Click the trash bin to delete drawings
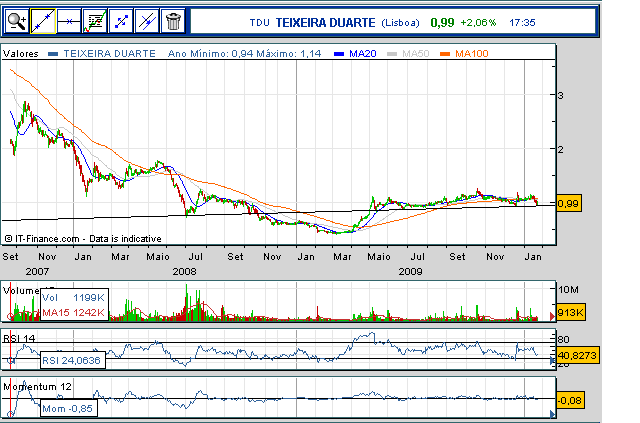Viewport: 640px width, 423px height. (173, 20)
